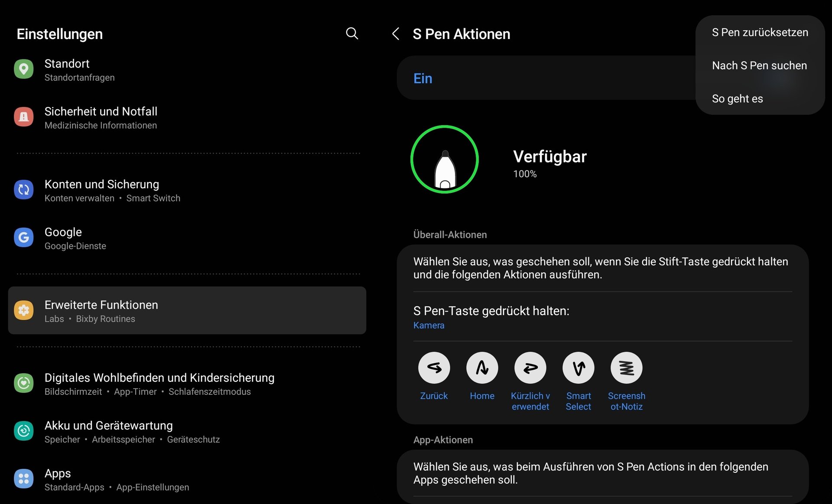Open Sicherheit und Notfall settings

coord(187,117)
